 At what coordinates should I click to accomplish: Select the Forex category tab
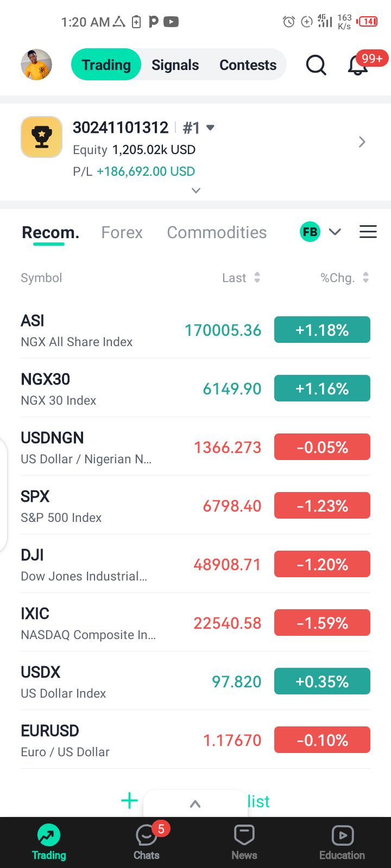122,233
